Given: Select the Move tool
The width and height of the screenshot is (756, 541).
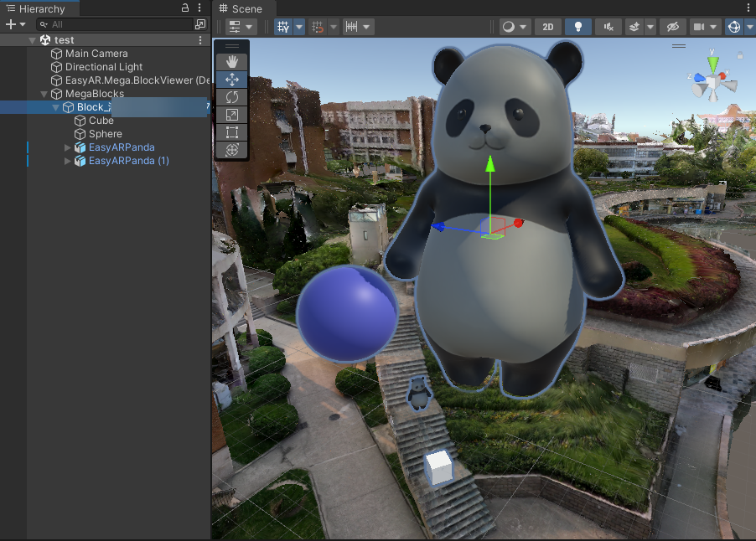Looking at the screenshot, I should [x=232, y=80].
